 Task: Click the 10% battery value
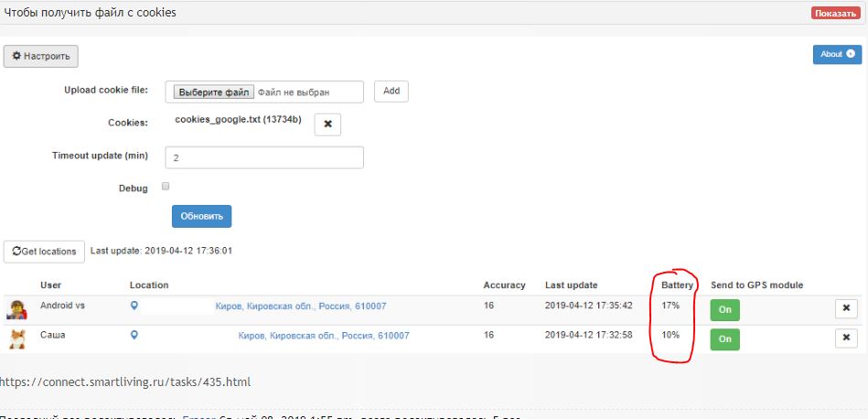click(x=670, y=335)
